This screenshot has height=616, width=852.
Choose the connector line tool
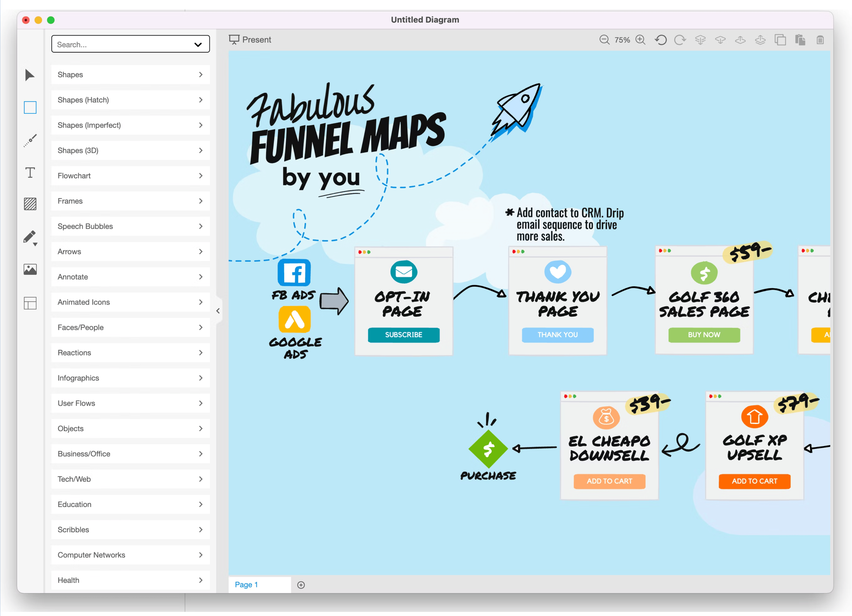(x=30, y=140)
